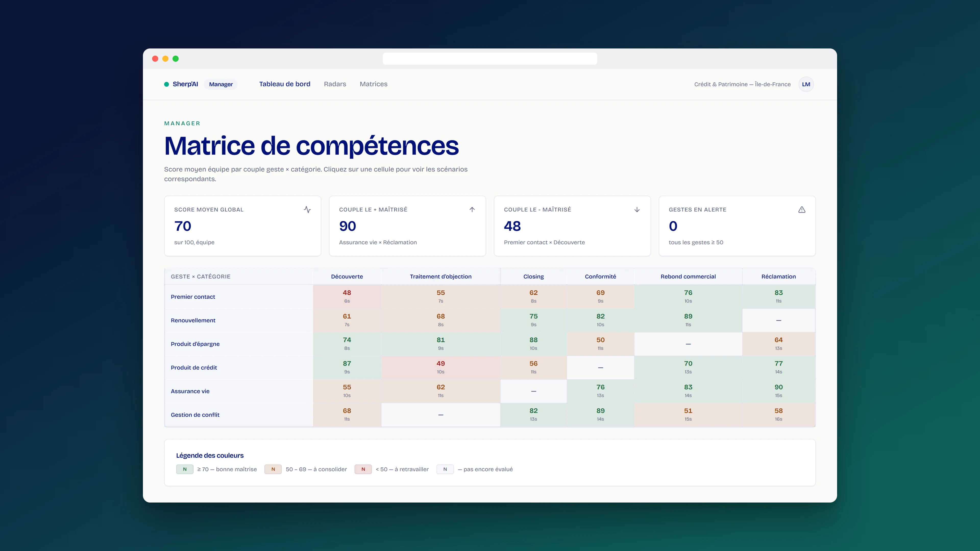Click the Score moyen global value 70
Screen dimensions: 980x551
pyautogui.click(x=183, y=226)
